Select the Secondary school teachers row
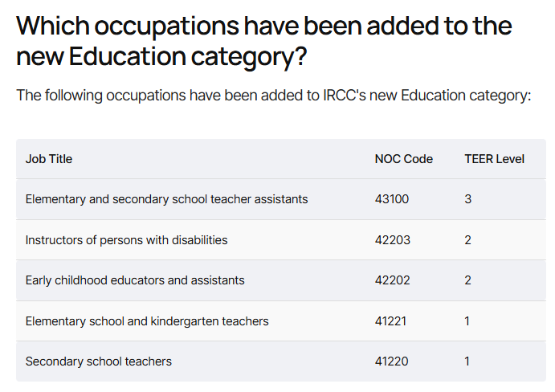Screen dimensions: 555x392 pos(281,361)
